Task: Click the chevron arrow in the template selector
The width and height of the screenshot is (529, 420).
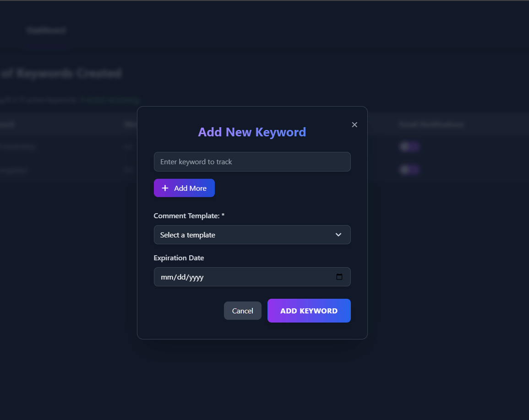Action: pos(338,235)
